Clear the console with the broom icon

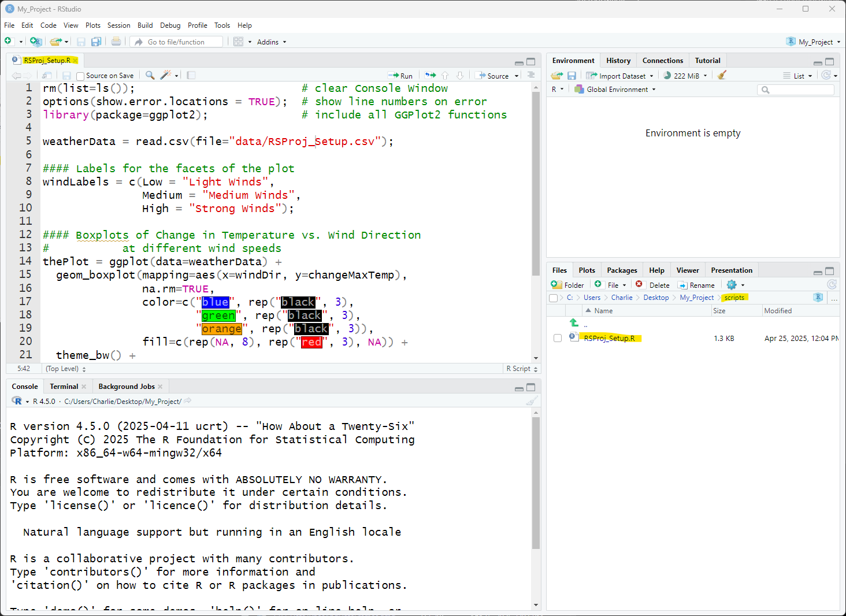click(532, 401)
